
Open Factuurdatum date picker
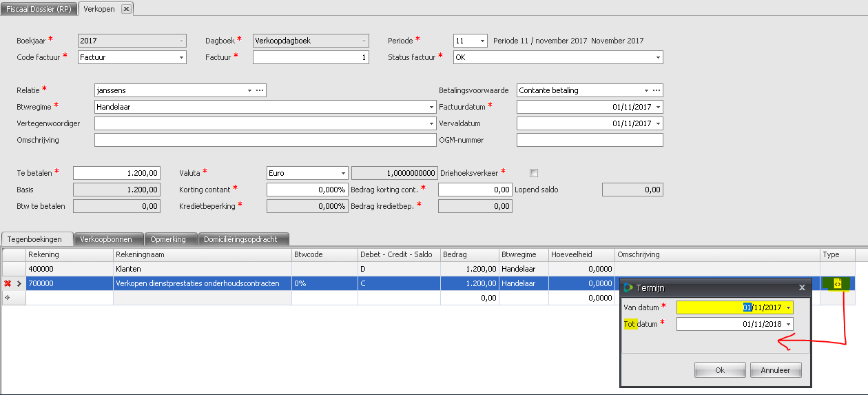click(x=658, y=108)
